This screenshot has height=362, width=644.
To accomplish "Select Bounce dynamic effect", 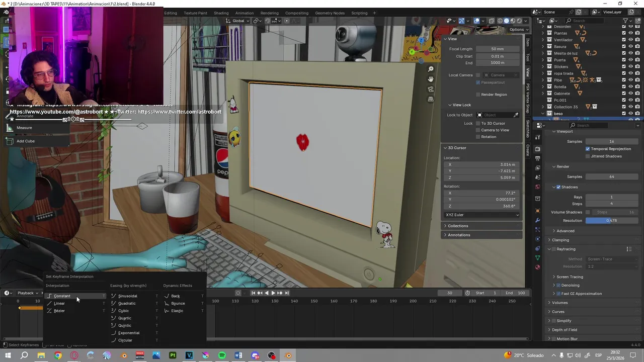I will [x=183, y=303].
